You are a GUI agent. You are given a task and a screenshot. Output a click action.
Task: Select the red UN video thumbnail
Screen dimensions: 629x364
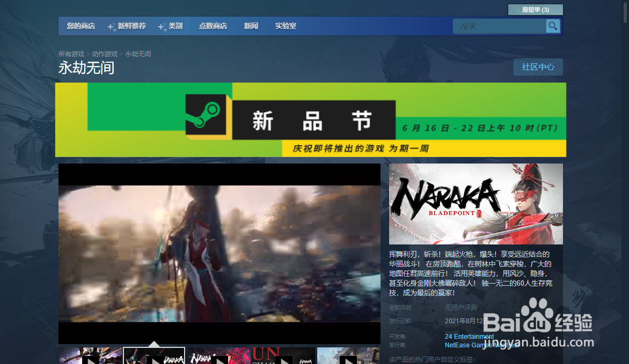click(x=283, y=355)
